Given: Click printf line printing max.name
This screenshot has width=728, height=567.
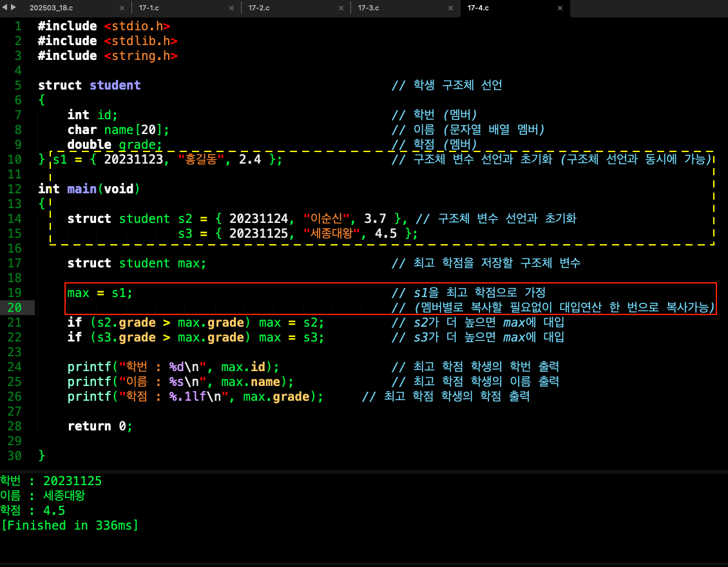Looking at the screenshot, I should (180, 381).
